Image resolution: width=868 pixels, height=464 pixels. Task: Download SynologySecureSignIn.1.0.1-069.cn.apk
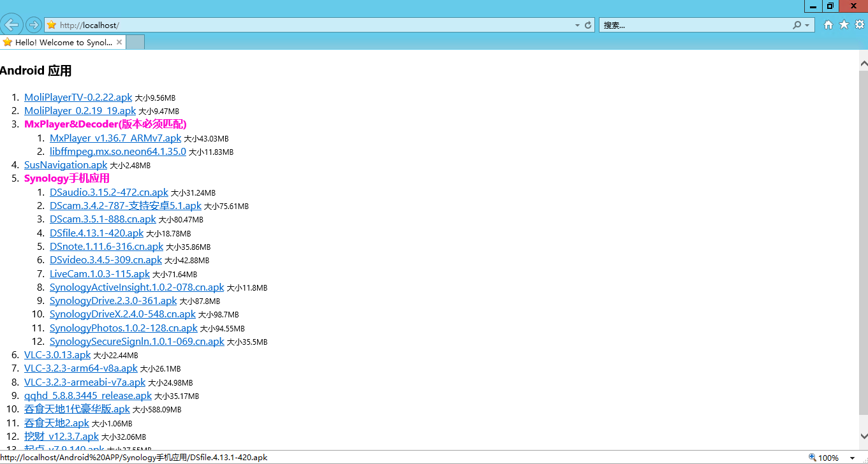(137, 342)
